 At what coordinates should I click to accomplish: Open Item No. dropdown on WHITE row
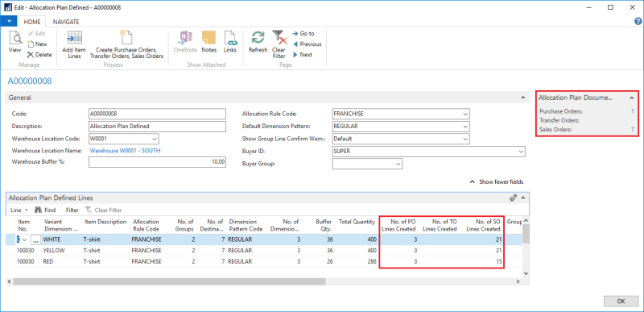point(25,239)
